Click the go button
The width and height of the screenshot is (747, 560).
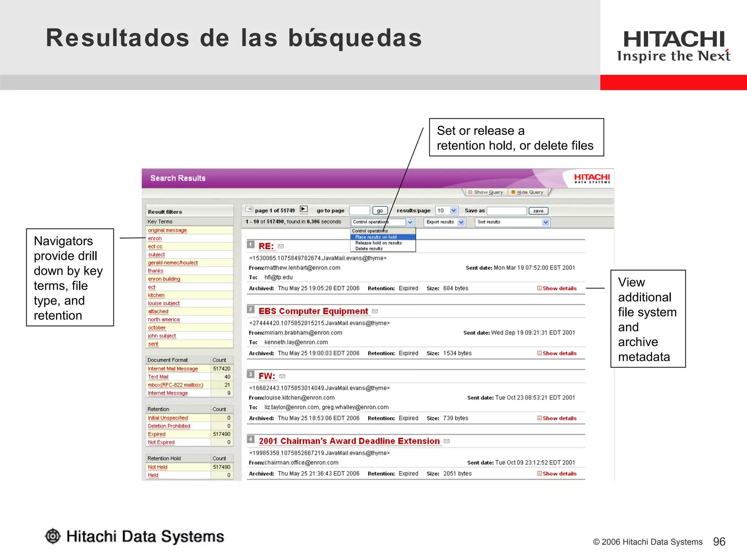coord(380,211)
